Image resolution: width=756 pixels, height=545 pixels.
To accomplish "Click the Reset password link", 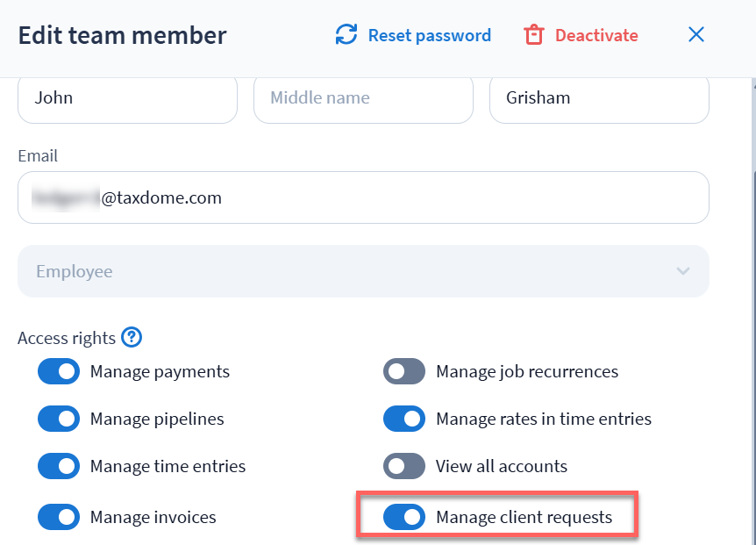I will pos(429,35).
